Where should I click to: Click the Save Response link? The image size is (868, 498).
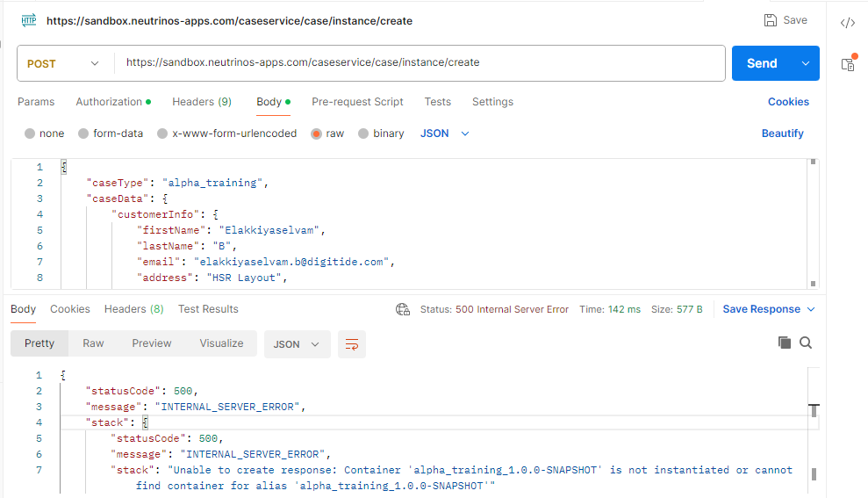(x=761, y=310)
